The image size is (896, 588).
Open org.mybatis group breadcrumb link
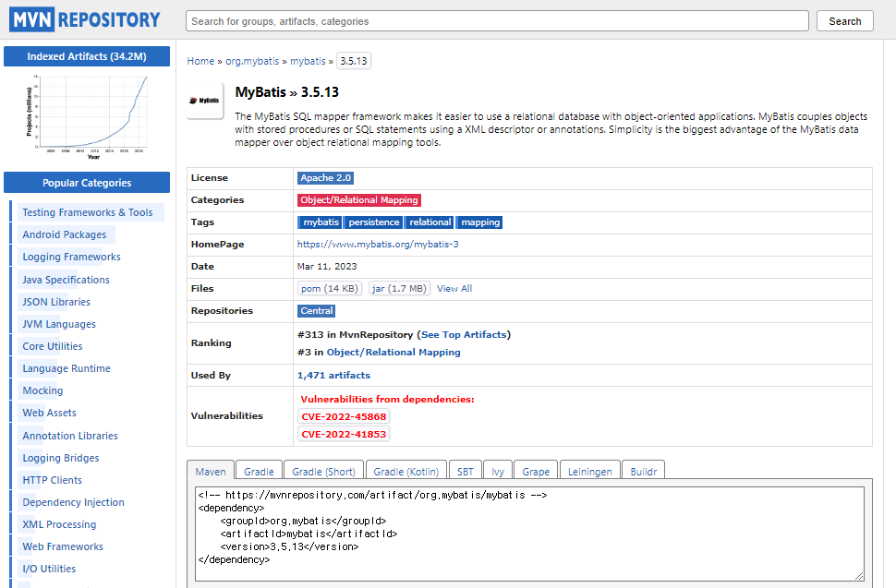click(252, 61)
